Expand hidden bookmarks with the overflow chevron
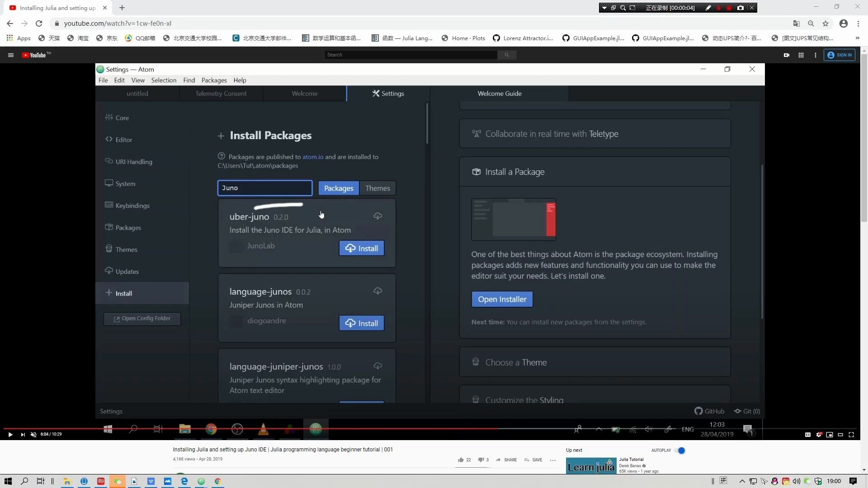Viewport: 868px width, 488px height. [x=857, y=38]
